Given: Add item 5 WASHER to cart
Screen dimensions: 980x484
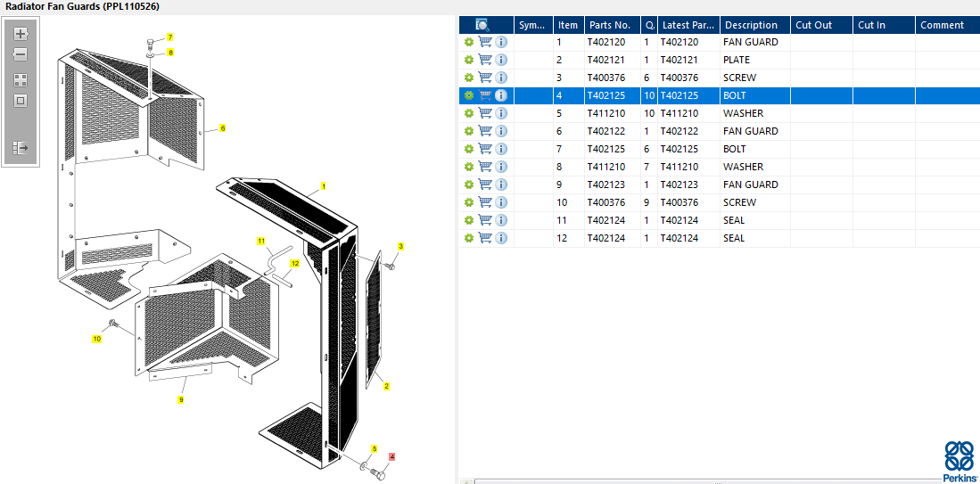Looking at the screenshot, I should pos(485,113).
